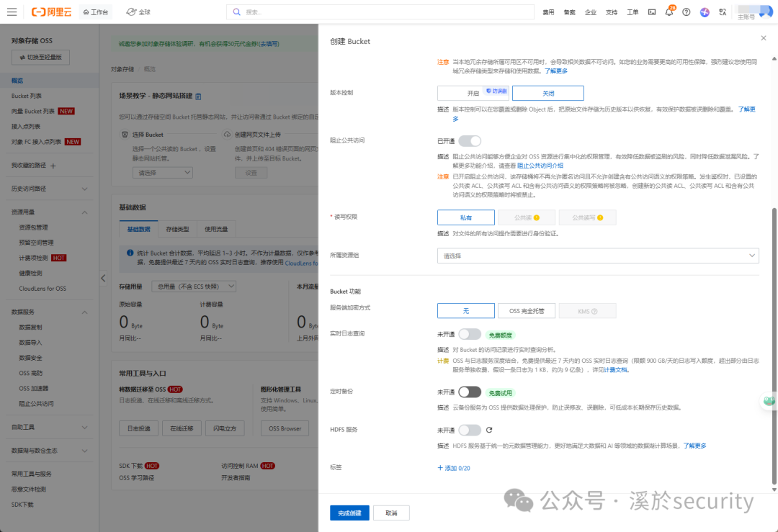Toggle off the 阻止公共访问 switch
Screen dimensions: 778x532
click(469, 140)
